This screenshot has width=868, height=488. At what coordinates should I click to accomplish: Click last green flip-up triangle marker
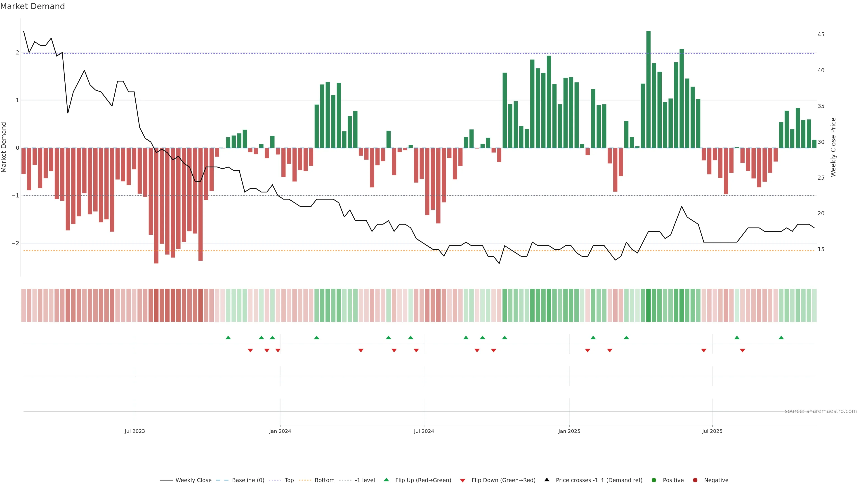tap(781, 338)
